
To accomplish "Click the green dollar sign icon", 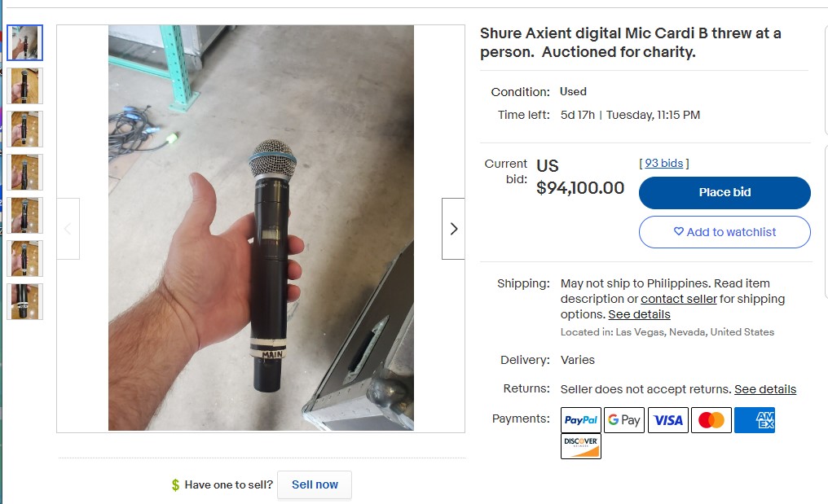I will 175,485.
